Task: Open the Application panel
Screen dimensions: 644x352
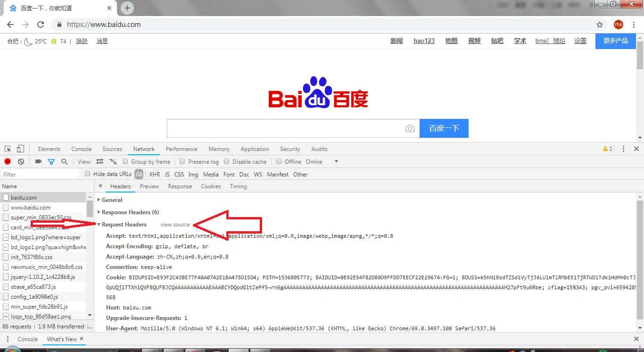Action: pos(255,149)
